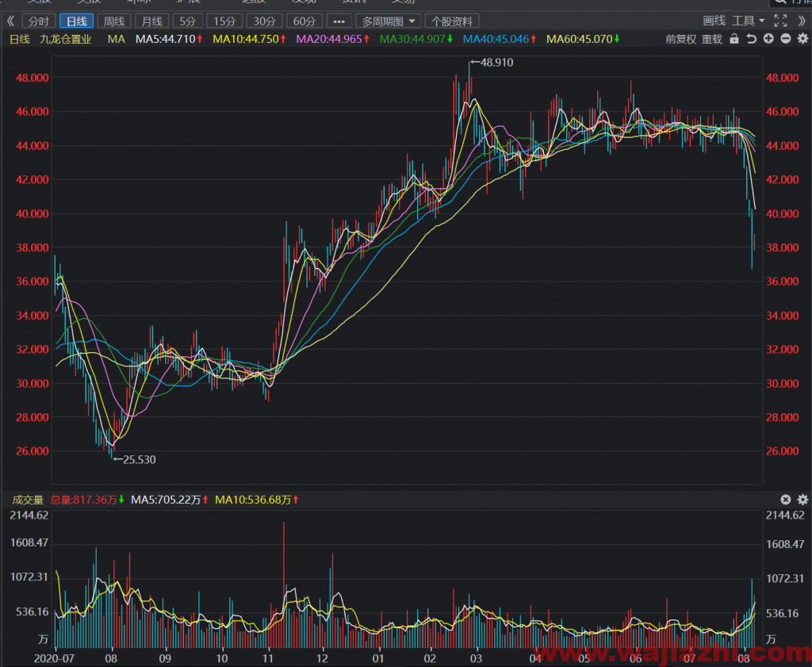Select the 60分 period tab

tap(304, 21)
